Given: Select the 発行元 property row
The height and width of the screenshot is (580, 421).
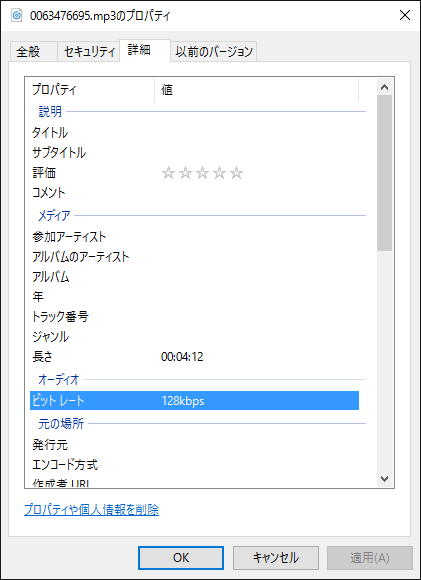Looking at the screenshot, I should tap(194, 445).
